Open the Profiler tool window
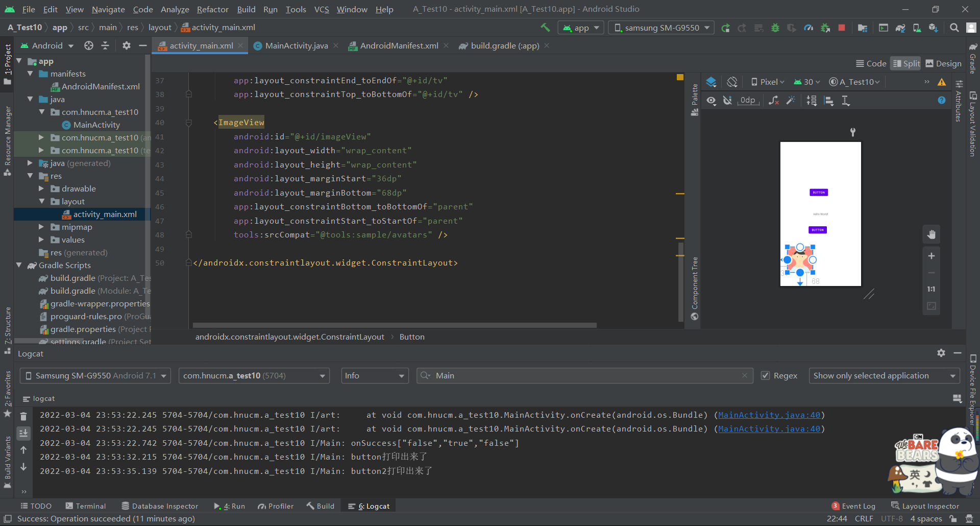The height and width of the screenshot is (526, 980). click(x=276, y=506)
